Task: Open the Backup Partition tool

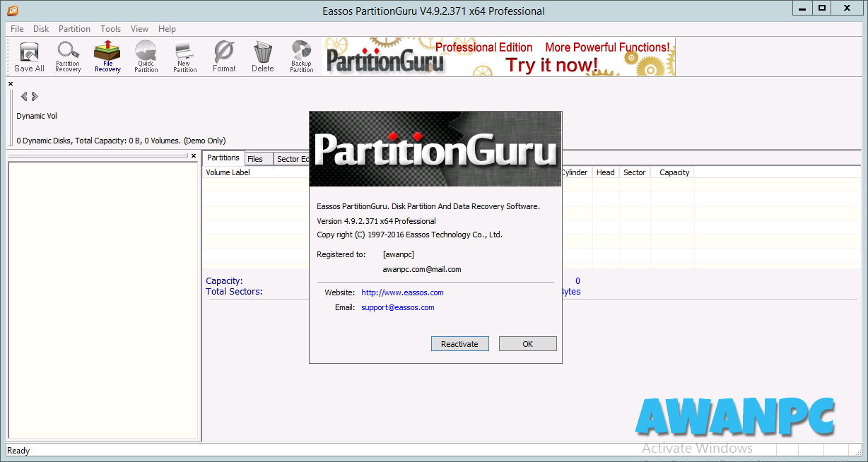Action: (301, 57)
